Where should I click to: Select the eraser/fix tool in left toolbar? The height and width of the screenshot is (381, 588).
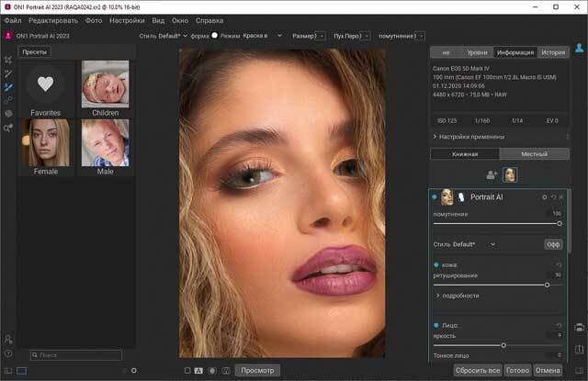[x=8, y=114]
